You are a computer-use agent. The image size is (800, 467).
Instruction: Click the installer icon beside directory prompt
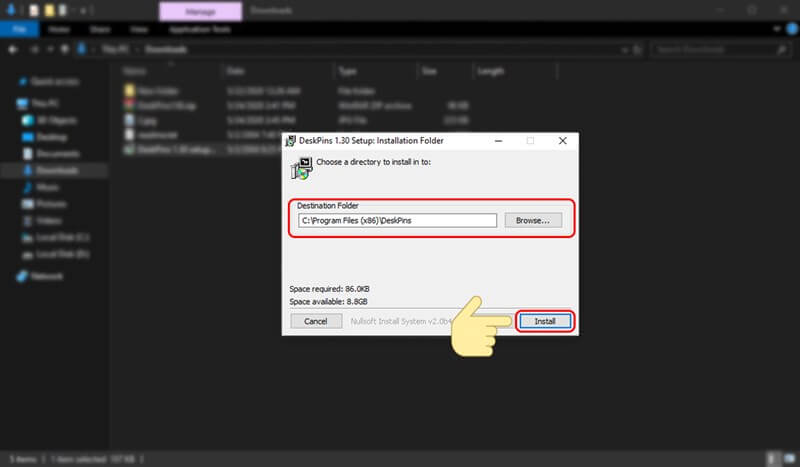(300, 168)
